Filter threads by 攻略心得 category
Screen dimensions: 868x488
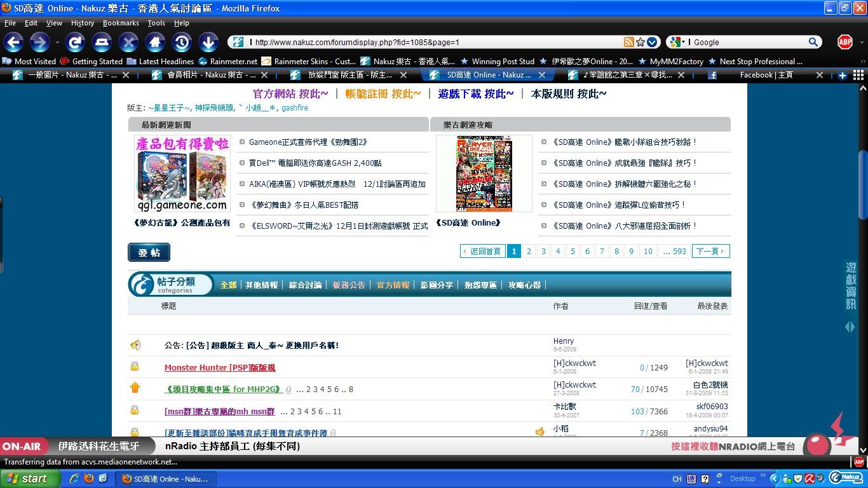[x=524, y=285]
